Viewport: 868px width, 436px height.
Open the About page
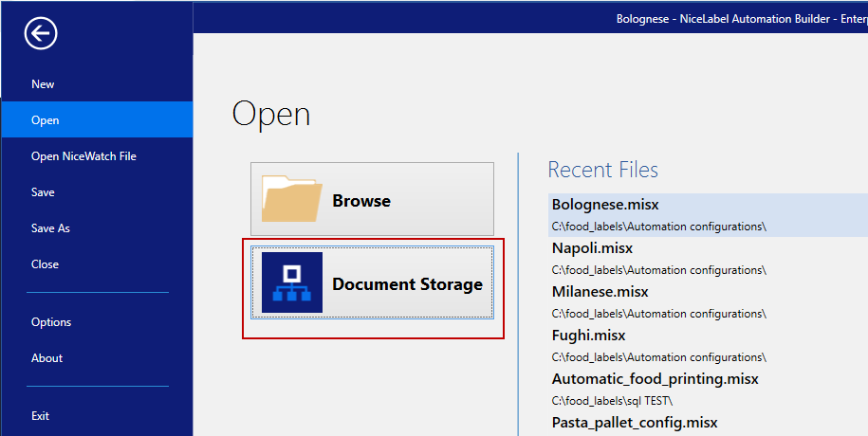coord(46,358)
